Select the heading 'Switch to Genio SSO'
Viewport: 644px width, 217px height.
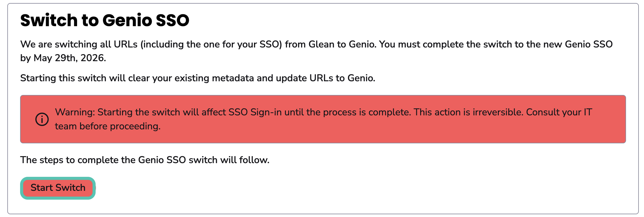pyautogui.click(x=105, y=20)
